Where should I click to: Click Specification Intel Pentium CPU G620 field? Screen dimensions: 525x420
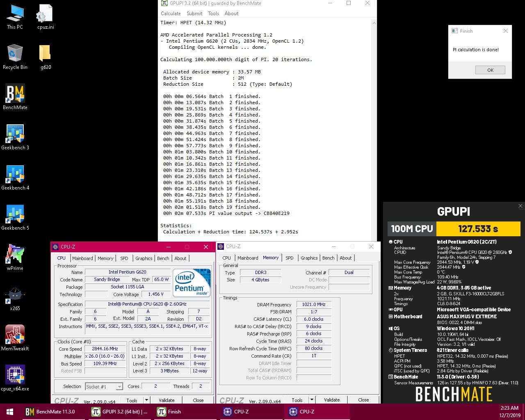[147, 304]
